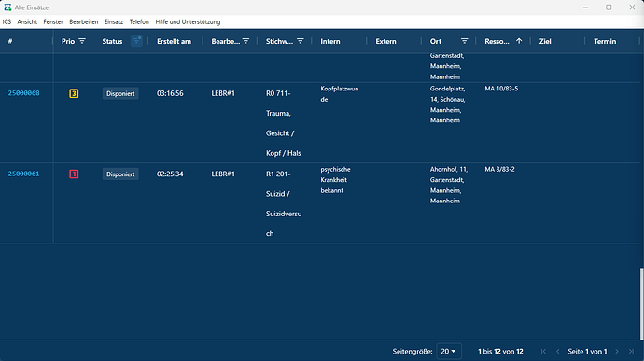Select address Ahornhof, 11, Gartenstadt
The height and width of the screenshot is (361, 644).
point(449,185)
